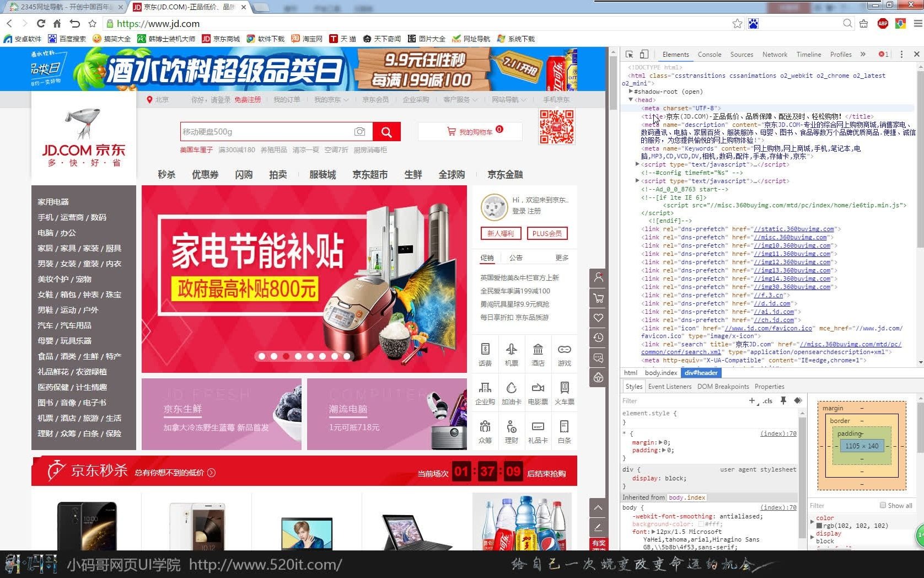This screenshot has width=924, height=578.
Task: Open the 火车票 train ticket icon
Action: (565, 393)
